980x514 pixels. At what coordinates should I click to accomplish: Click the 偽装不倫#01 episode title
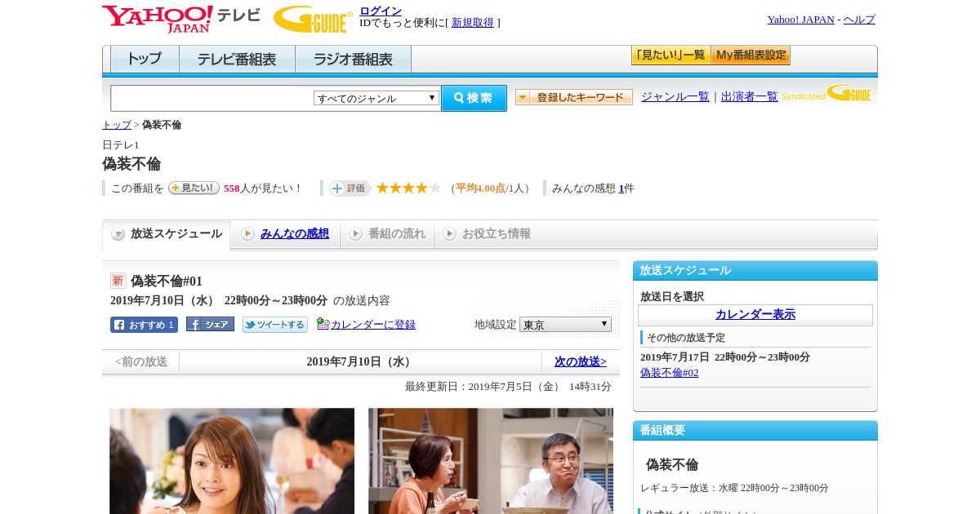tap(167, 281)
